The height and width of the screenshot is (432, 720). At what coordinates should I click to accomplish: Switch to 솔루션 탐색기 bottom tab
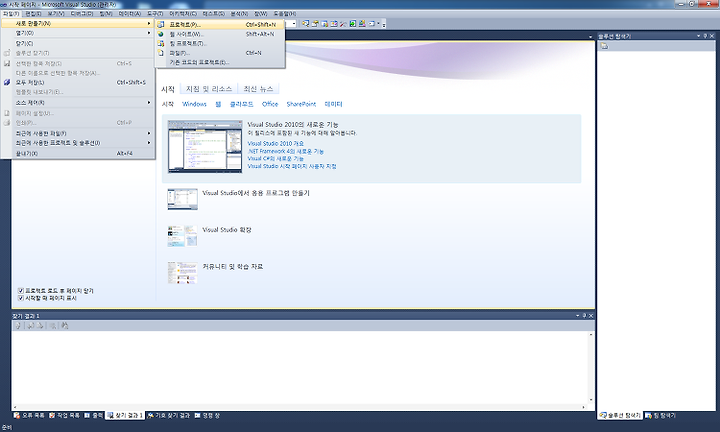point(620,415)
